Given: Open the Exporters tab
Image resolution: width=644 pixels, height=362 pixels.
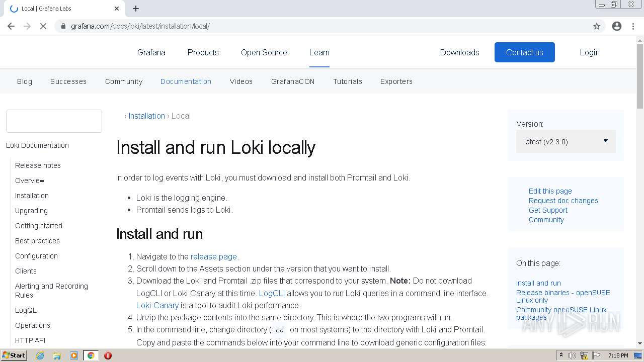Looking at the screenshot, I should [396, 81].
